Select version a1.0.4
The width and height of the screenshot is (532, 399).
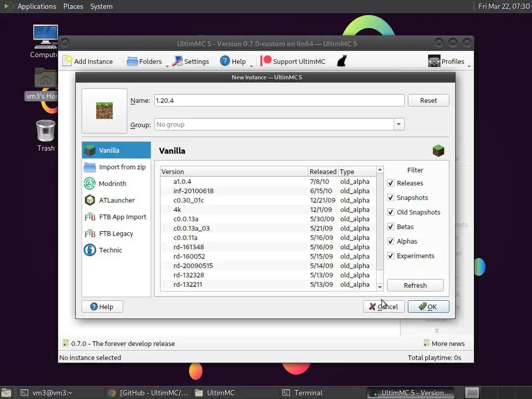[268, 181]
